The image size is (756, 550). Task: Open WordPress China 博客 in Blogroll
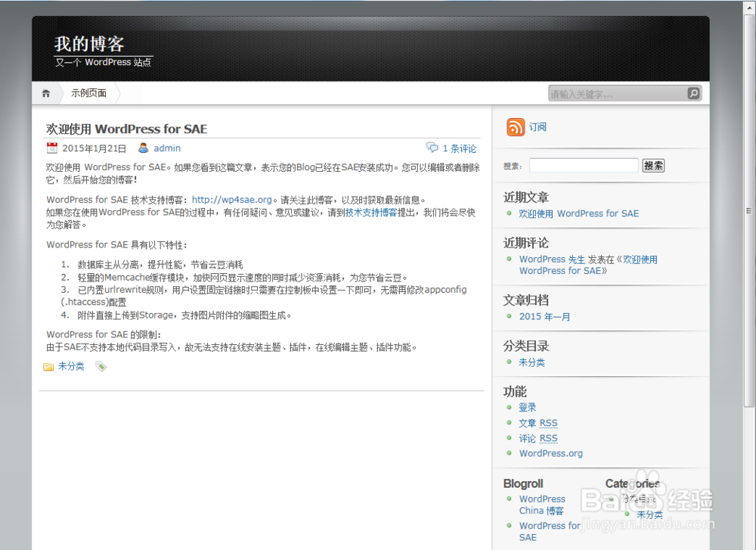(x=542, y=505)
